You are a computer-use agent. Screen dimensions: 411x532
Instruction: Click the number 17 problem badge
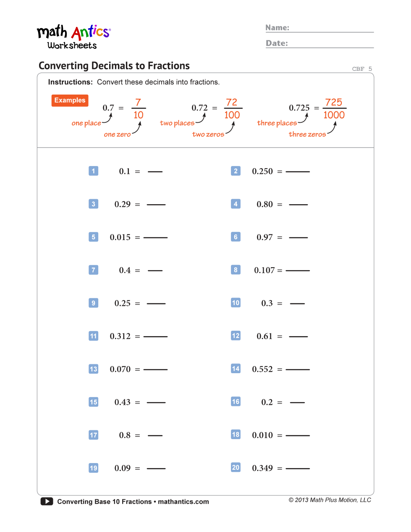click(93, 435)
